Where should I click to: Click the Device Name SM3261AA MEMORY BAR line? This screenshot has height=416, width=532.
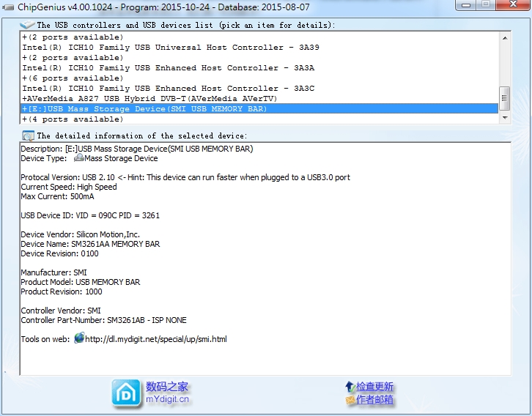(90, 244)
